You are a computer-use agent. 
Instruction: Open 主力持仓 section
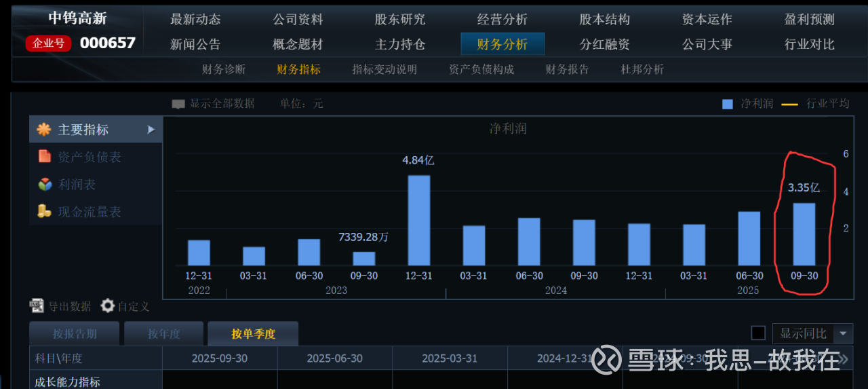[x=400, y=44]
